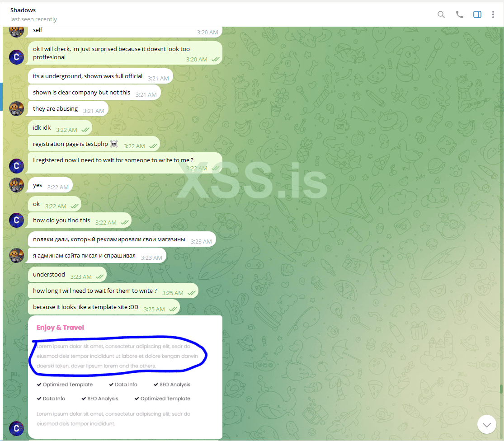This screenshot has height=441, width=504.
Task: Open the Enjoy & Travel screenshot image
Action: 125,377
